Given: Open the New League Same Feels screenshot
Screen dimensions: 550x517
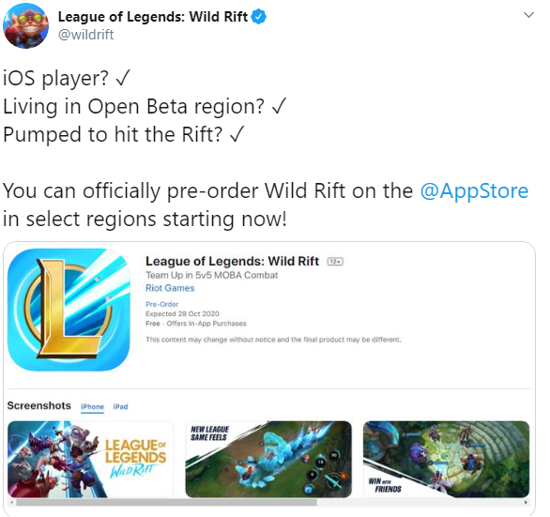Looking at the screenshot, I should [268, 459].
